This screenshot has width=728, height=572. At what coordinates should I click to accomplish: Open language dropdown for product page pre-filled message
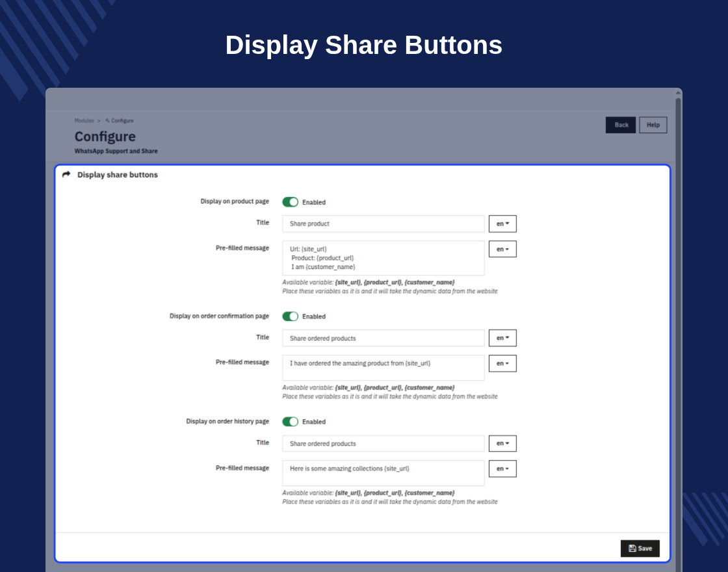[x=502, y=249]
